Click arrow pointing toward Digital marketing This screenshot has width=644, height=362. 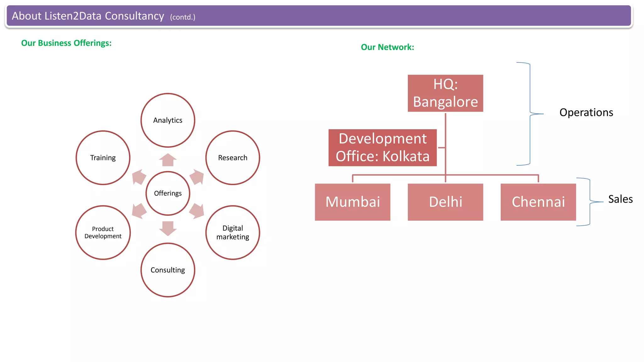(197, 211)
